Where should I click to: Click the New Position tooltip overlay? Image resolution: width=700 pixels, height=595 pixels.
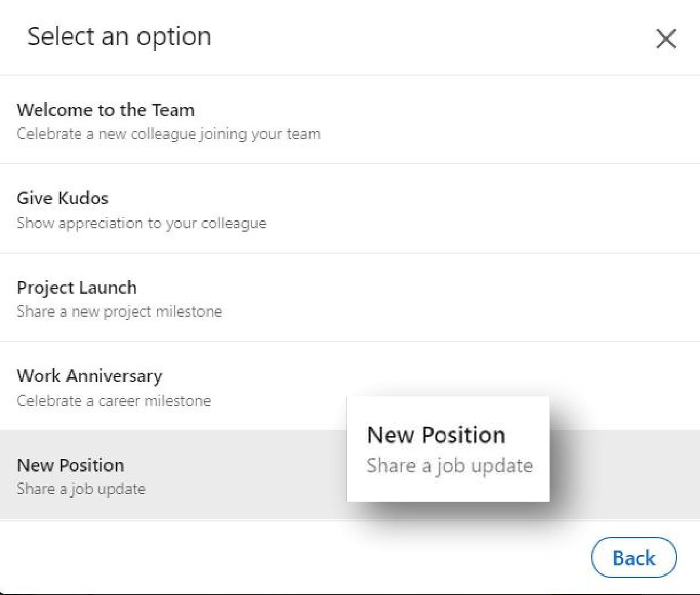448,448
